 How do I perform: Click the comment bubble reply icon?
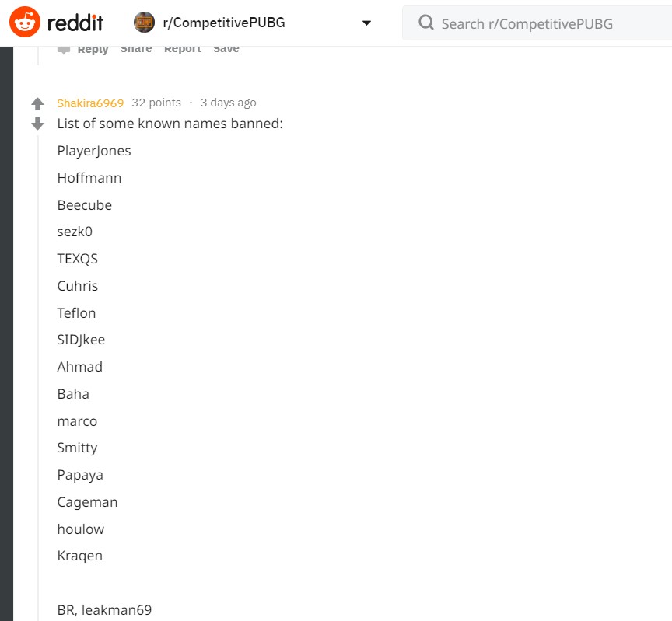64,50
